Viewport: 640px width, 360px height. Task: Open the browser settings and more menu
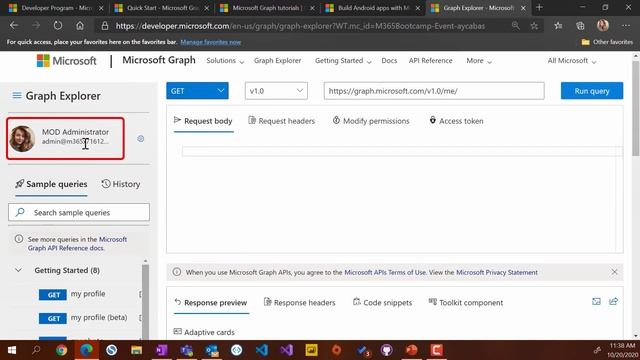click(626, 26)
